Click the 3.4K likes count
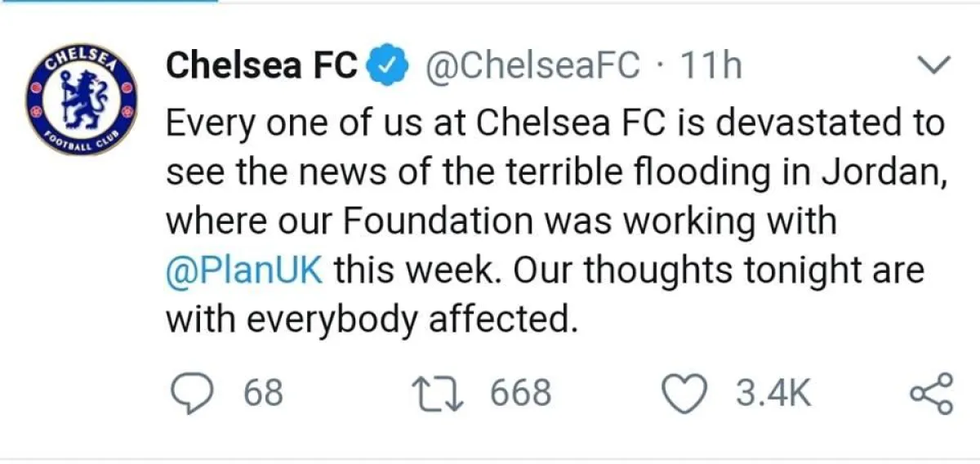This screenshot has width=980, height=464. tap(773, 394)
